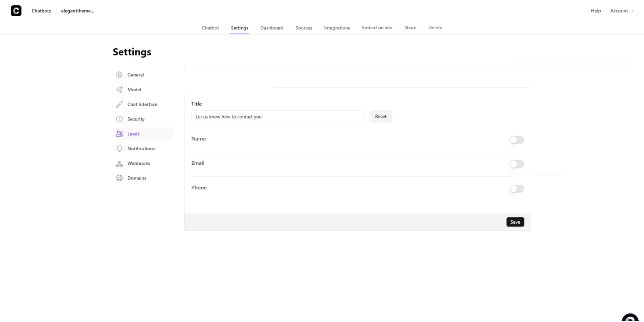Image resolution: width=644 pixels, height=322 pixels.
Task: Click the Webhooks icon in the sidebar
Action: [119, 164]
